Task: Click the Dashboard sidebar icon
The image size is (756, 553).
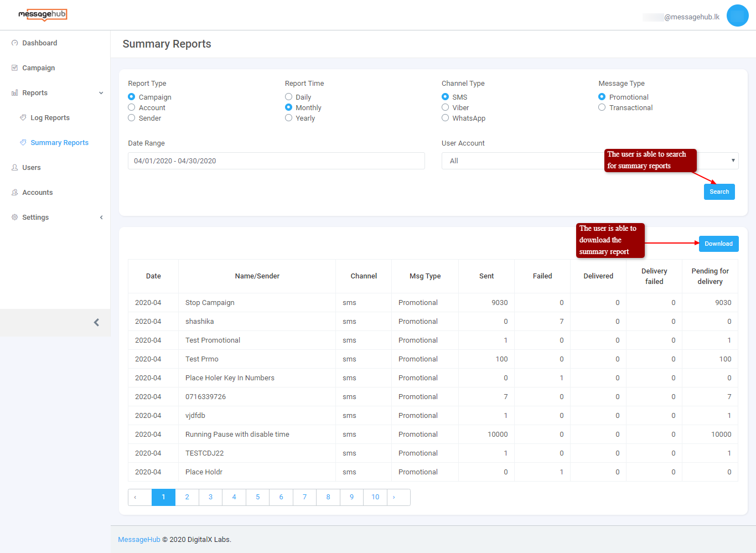Action: [15, 43]
